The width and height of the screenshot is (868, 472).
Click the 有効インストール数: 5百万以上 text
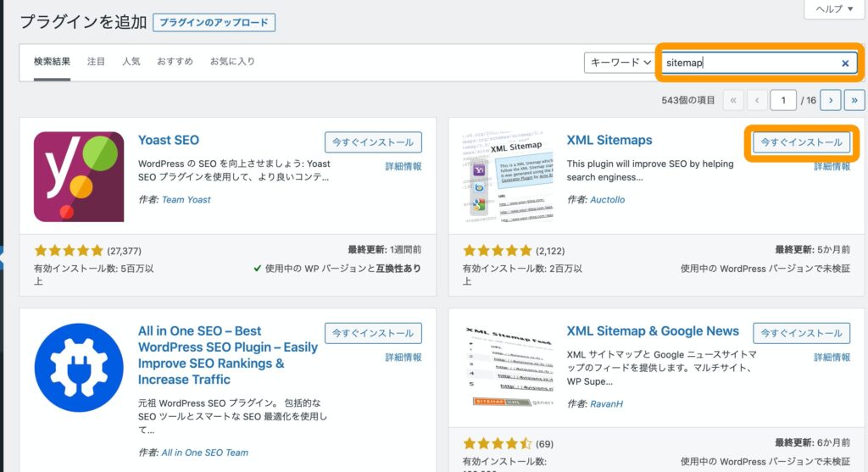pyautogui.click(x=93, y=275)
